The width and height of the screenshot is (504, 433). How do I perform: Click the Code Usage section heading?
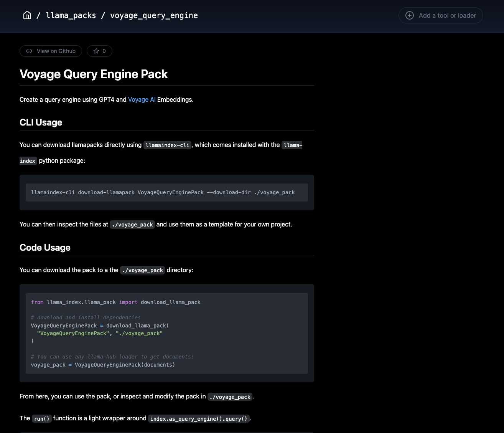(45, 248)
